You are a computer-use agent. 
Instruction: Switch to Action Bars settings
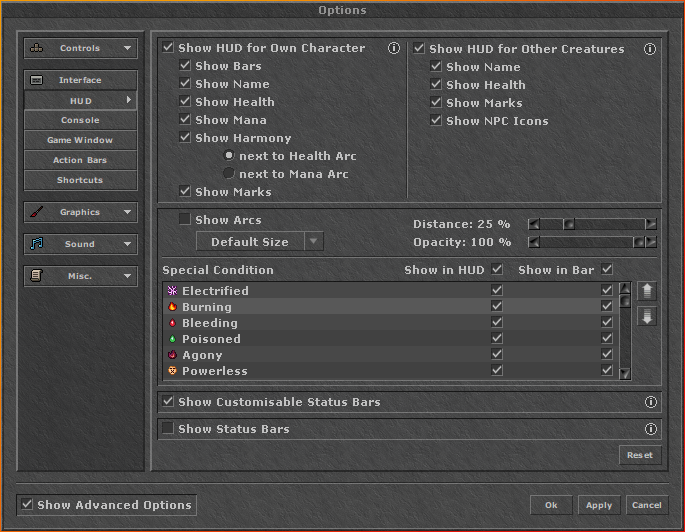point(80,160)
